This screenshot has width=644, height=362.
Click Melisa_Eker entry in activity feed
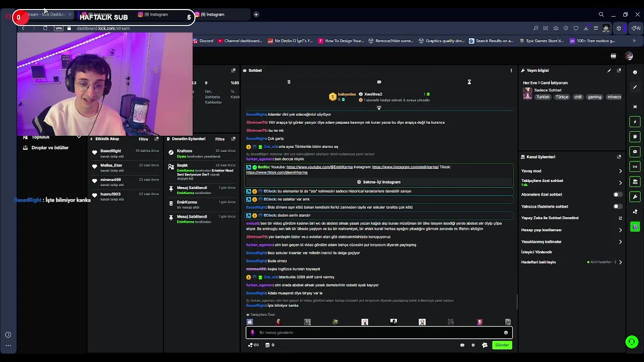click(x=126, y=168)
